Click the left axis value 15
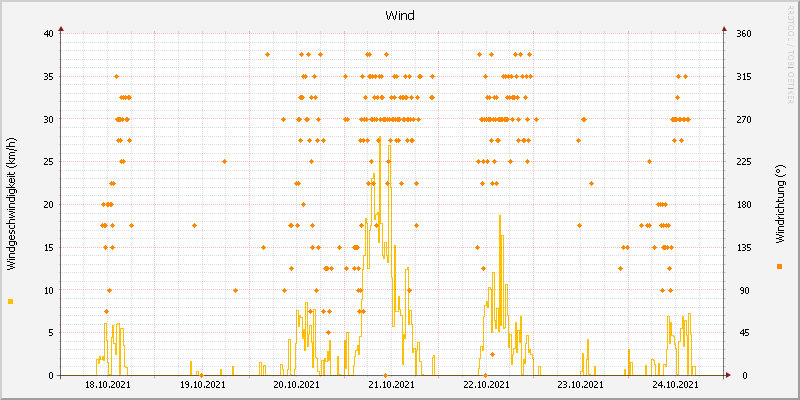Screen dimensions: 800x400 pos(48,247)
